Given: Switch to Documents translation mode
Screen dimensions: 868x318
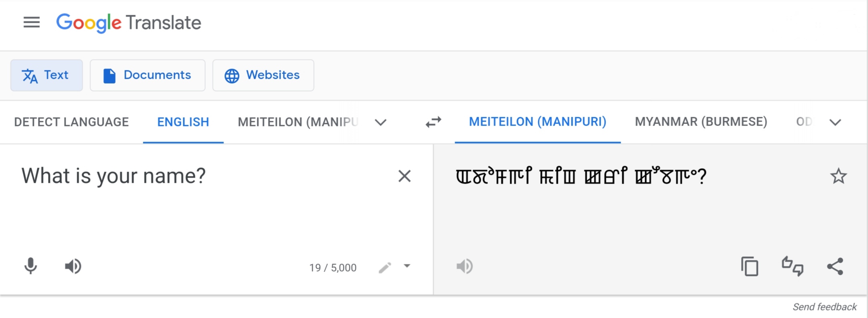Looking at the screenshot, I should click(147, 75).
